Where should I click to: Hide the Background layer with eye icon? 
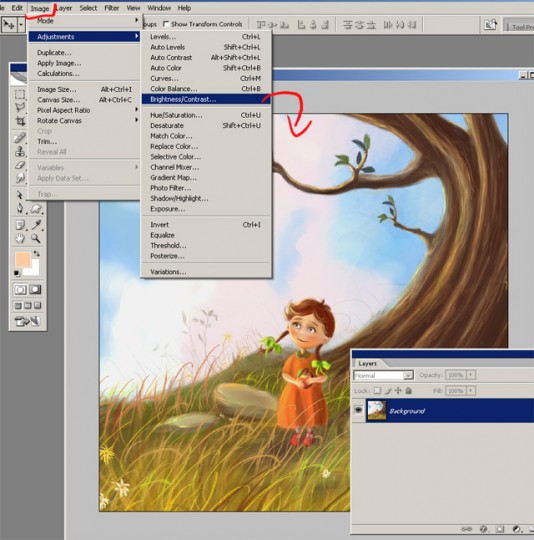(358, 410)
